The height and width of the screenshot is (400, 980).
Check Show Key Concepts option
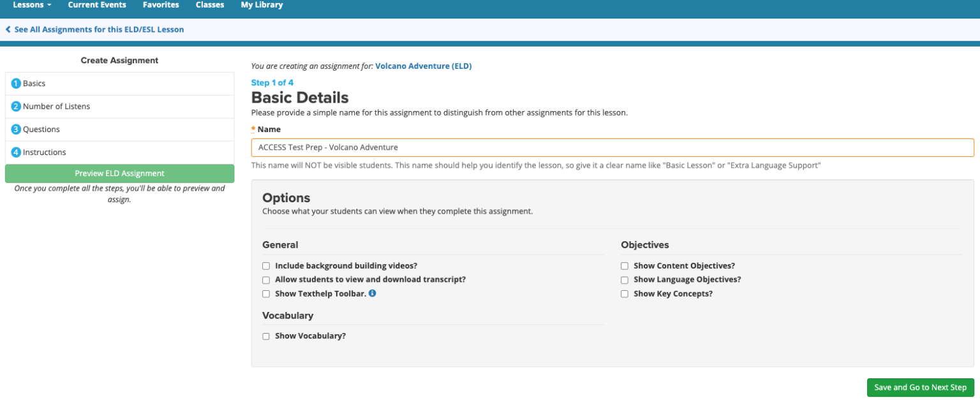[x=625, y=293]
